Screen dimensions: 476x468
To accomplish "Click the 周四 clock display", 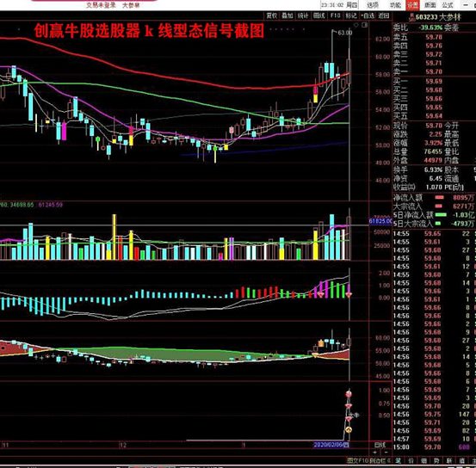I will tap(339, 5).
